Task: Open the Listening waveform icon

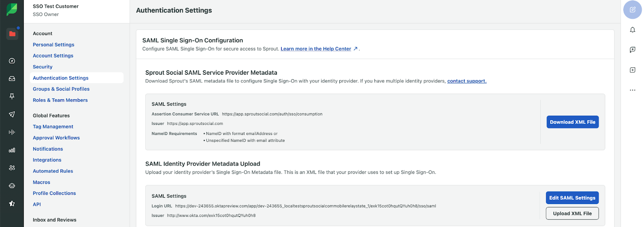Action: point(12,132)
